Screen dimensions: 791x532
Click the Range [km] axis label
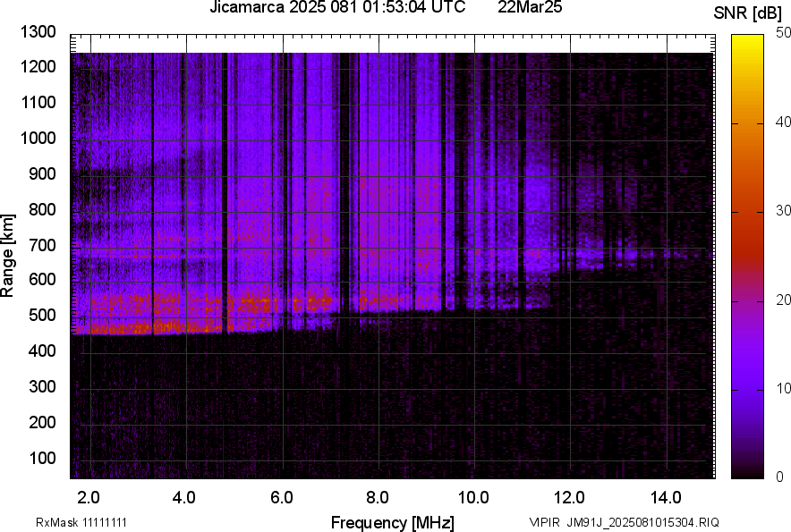(8, 254)
